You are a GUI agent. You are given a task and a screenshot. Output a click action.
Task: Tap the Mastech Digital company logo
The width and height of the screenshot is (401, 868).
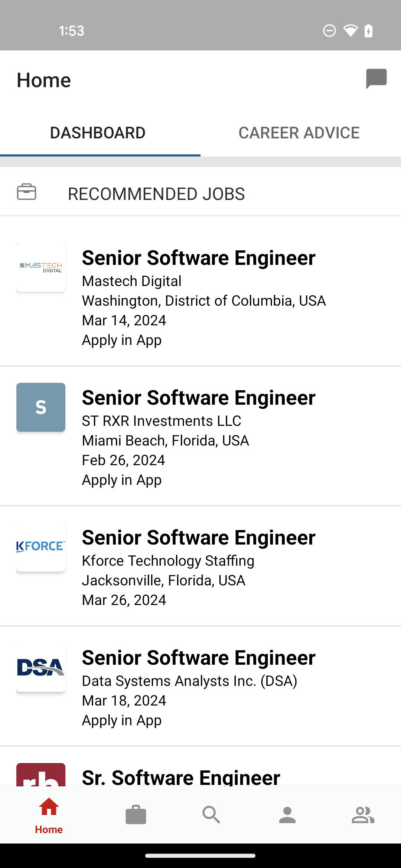[x=41, y=267]
